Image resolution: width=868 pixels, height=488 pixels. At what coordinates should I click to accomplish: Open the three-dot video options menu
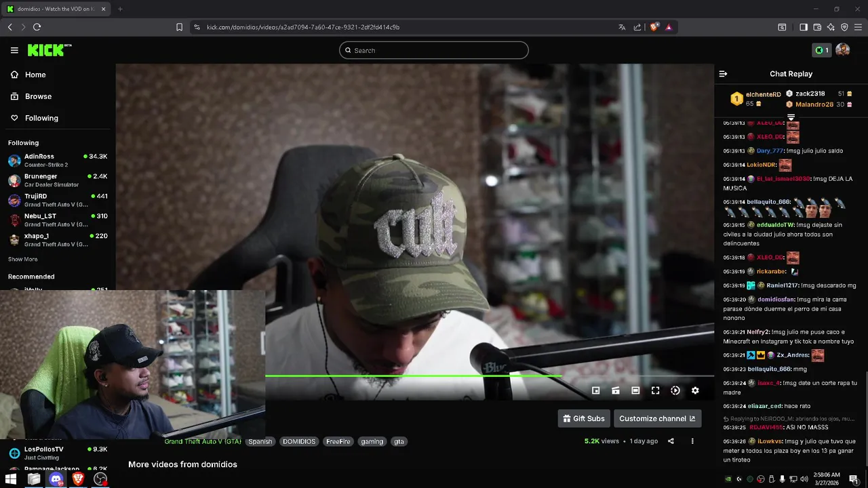coord(692,441)
